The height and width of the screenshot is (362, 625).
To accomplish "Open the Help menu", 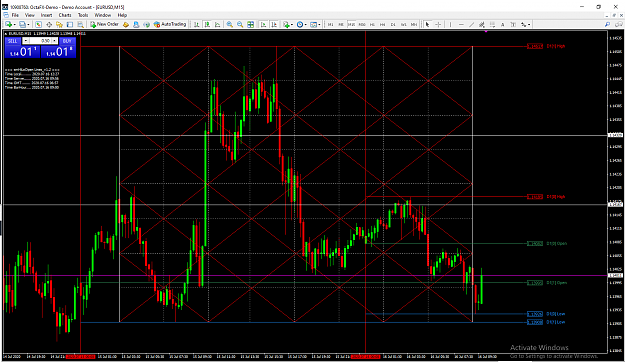I will [122, 15].
